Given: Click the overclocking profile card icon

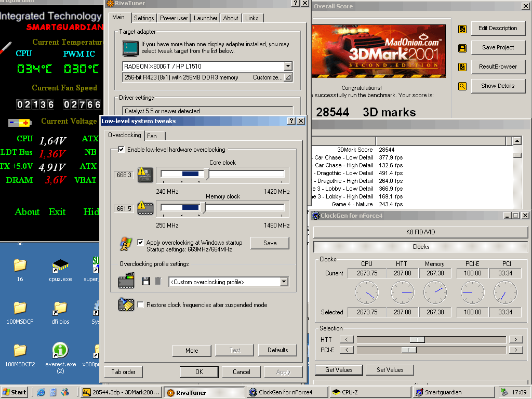Looking at the screenshot, I should [x=126, y=281].
